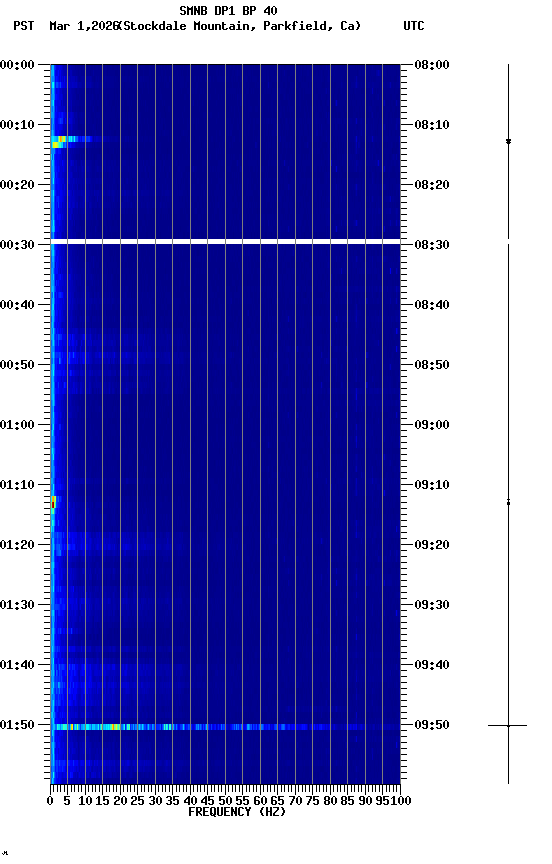Click the 08:50 UTC time label
The height and width of the screenshot is (864, 552).
coord(432,365)
